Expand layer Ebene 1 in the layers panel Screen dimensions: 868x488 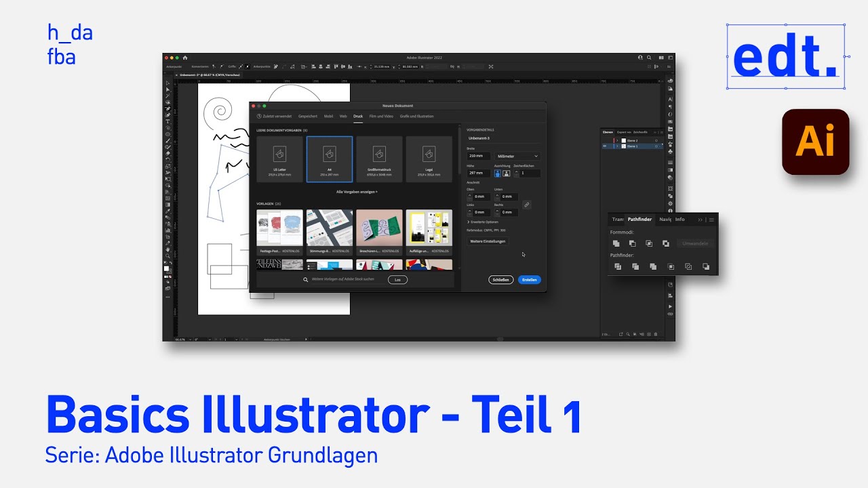(x=617, y=146)
